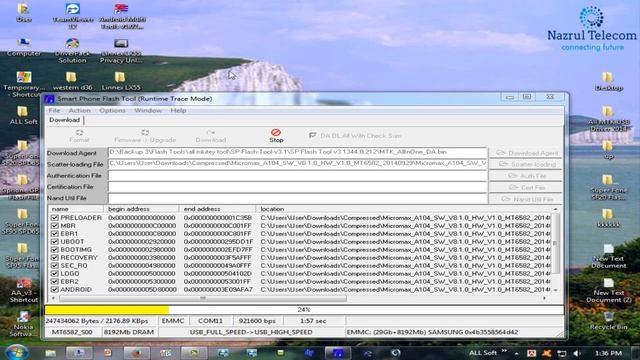The image size is (640, 360).
Task: Open the New Text Document (2) file
Action: click(608, 290)
